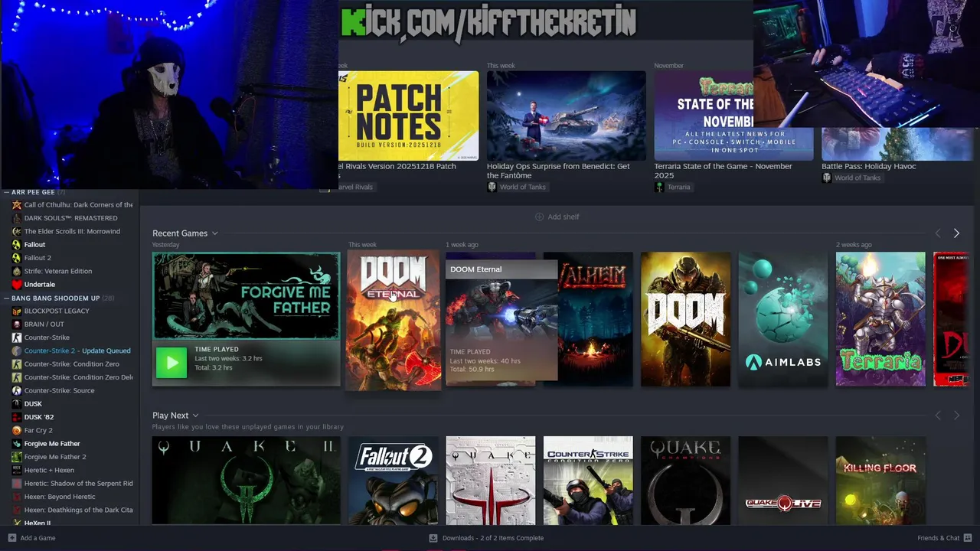Click the Terraria tree icon under State of the Game
Viewport: 980px width, 551px height.
pos(659,187)
